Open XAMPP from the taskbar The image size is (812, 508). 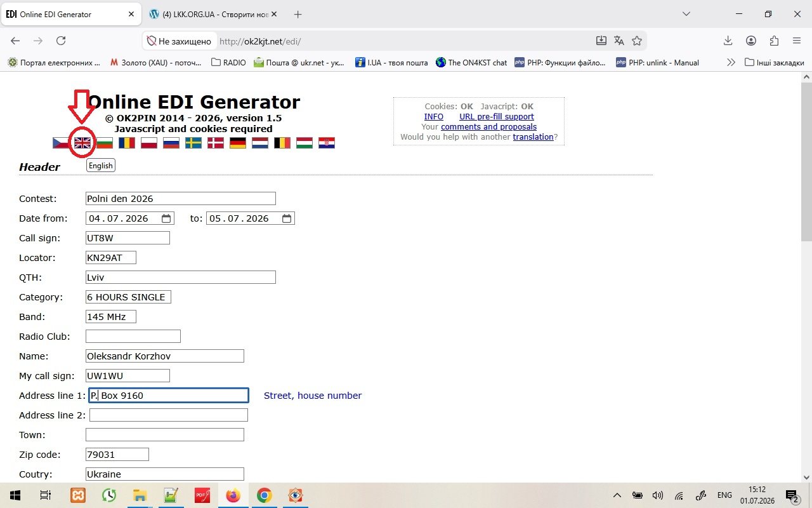click(78, 495)
